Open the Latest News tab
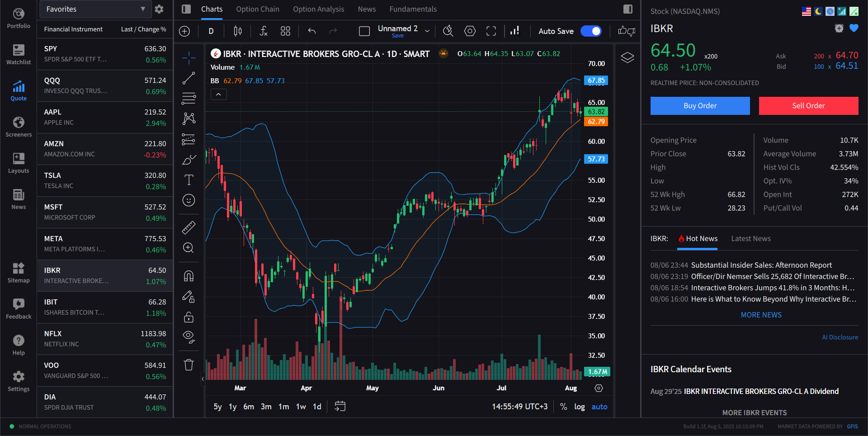 click(x=750, y=238)
